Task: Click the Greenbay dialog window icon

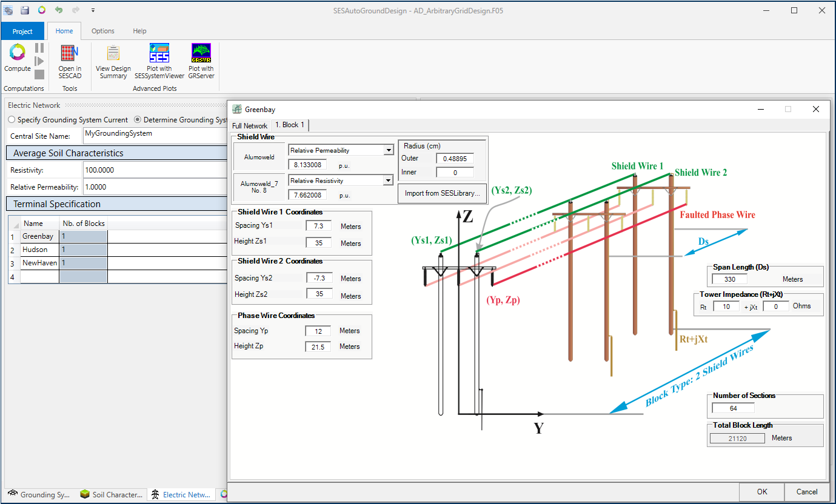Action: (x=237, y=110)
